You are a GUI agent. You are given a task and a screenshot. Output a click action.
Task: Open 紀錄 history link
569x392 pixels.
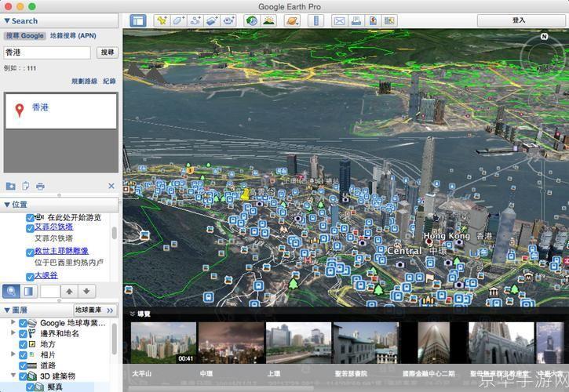click(x=109, y=82)
